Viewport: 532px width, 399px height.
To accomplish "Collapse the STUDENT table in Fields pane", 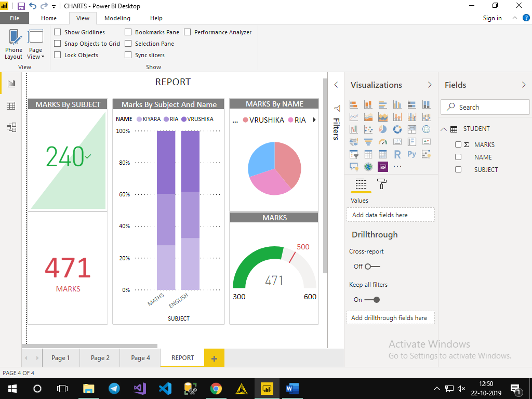I will tap(444, 128).
